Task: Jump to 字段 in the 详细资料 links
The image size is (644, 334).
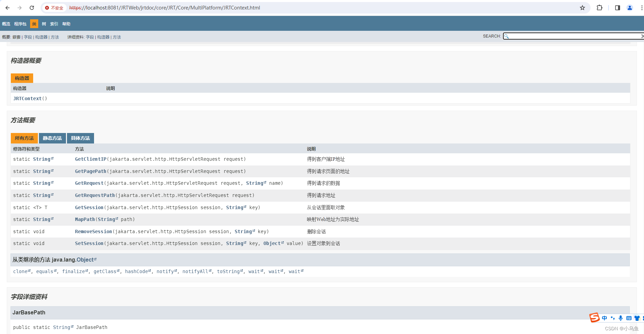Action: [x=90, y=37]
